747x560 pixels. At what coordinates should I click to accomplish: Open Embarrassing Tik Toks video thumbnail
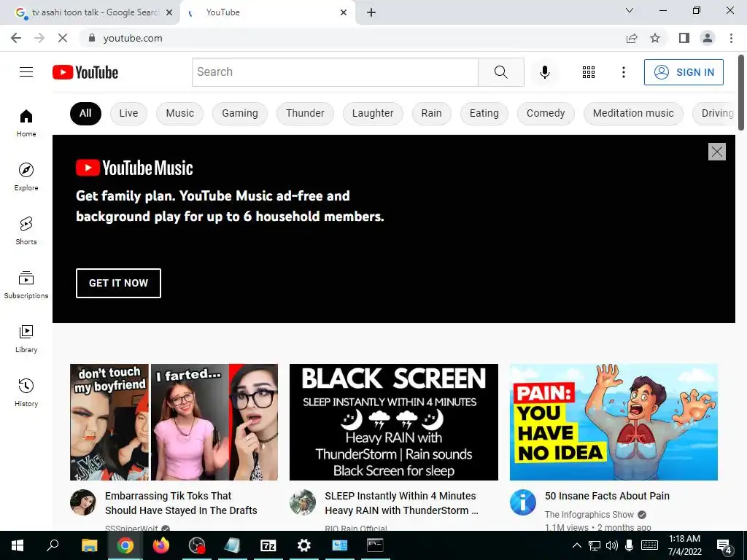[x=174, y=422]
